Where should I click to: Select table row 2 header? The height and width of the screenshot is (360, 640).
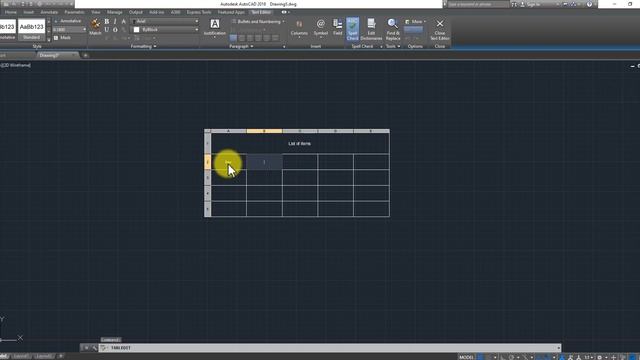tap(207, 162)
